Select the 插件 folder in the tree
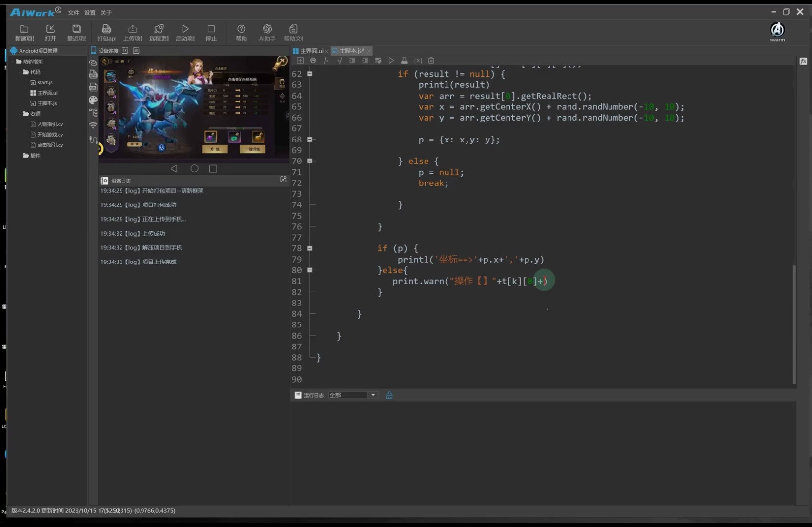This screenshot has height=527, width=812. point(32,156)
